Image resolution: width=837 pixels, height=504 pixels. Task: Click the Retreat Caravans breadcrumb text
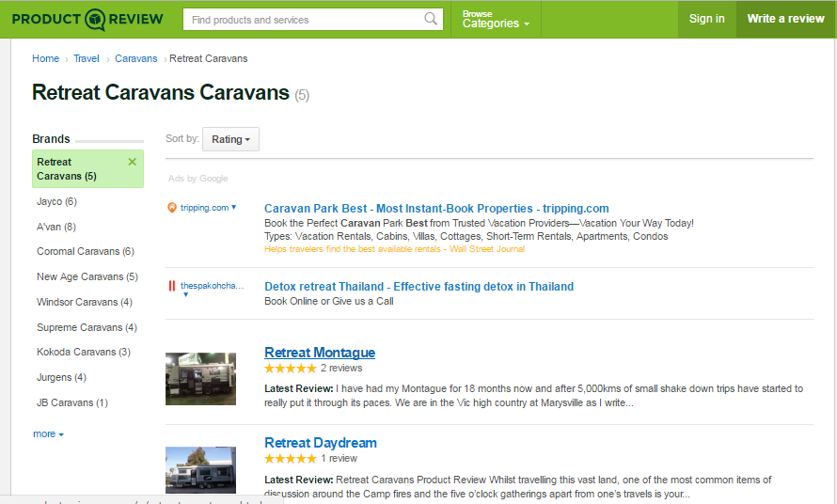click(x=209, y=58)
